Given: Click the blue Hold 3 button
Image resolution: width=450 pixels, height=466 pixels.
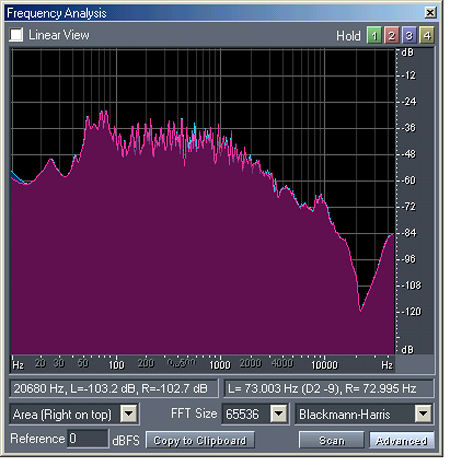Looking at the screenshot, I should click(x=409, y=35).
